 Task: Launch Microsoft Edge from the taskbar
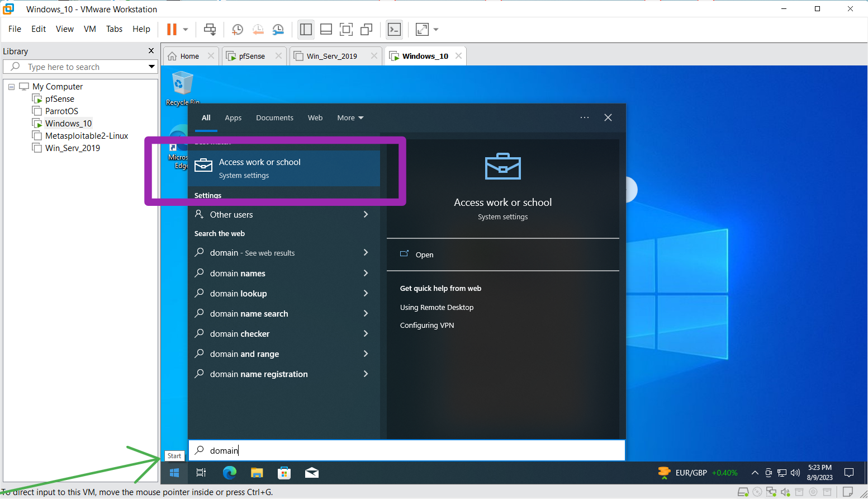tap(229, 473)
